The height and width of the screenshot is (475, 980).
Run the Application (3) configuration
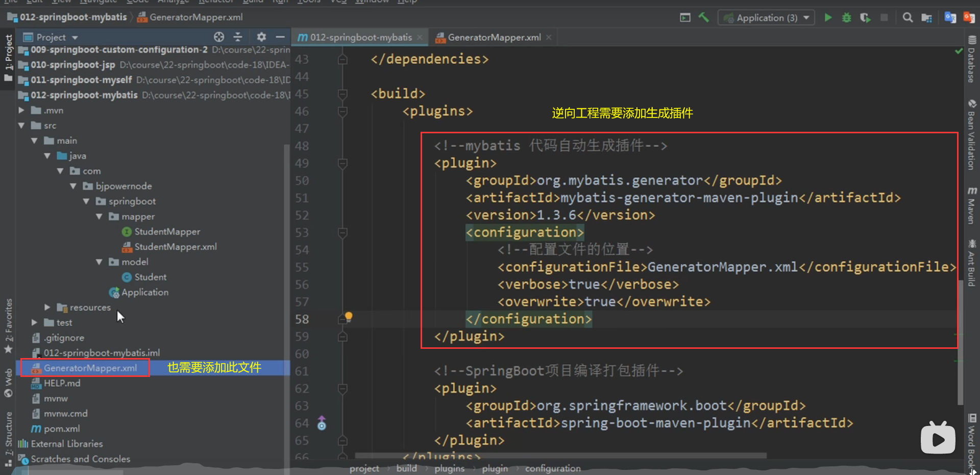pos(828,17)
